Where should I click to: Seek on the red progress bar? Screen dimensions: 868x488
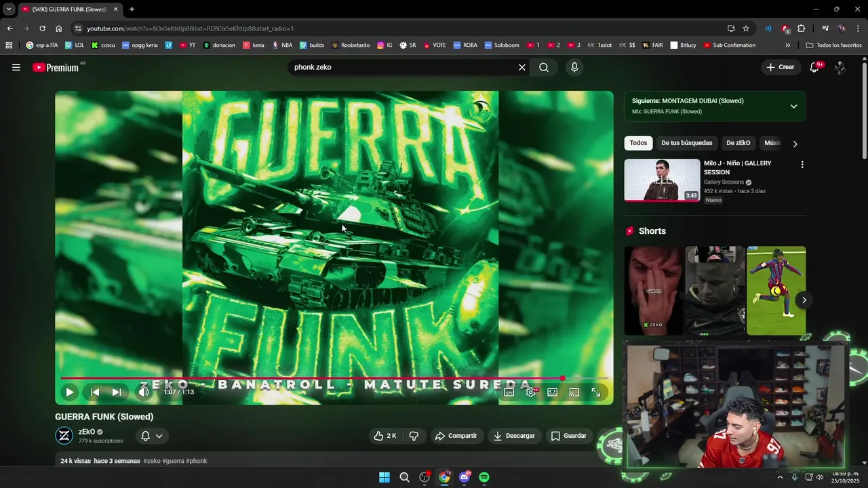tap(334, 378)
